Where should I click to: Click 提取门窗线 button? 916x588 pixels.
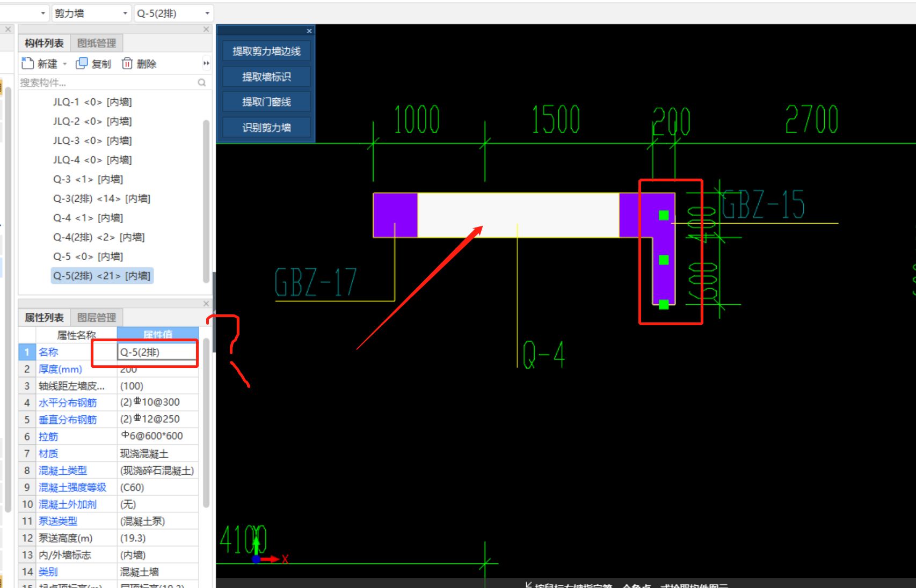[x=266, y=102]
